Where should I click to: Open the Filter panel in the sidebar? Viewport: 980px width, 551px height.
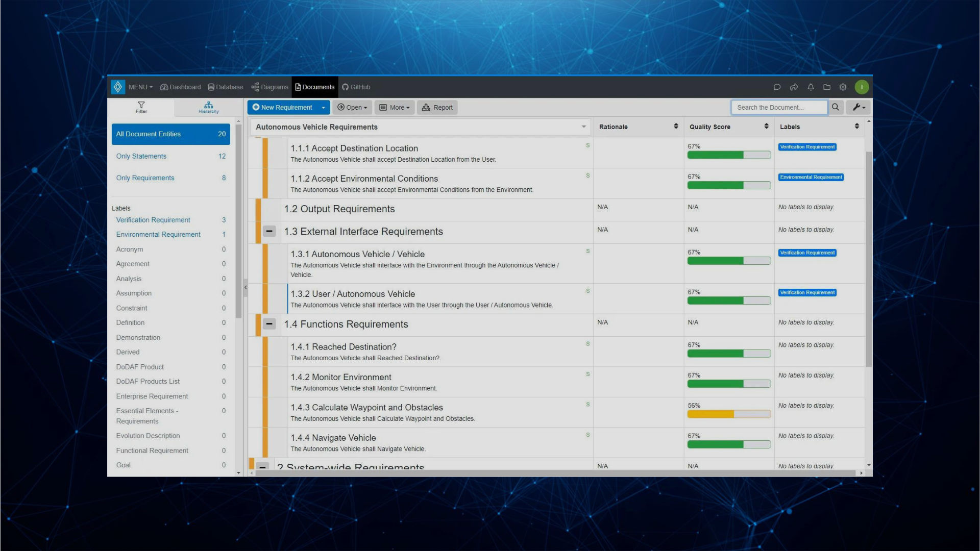click(x=141, y=108)
